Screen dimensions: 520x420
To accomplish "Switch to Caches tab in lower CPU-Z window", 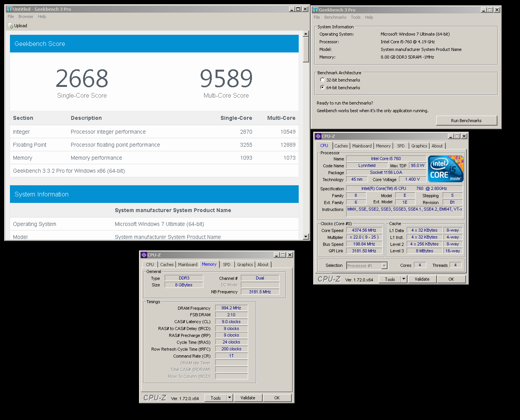I will point(167,265).
